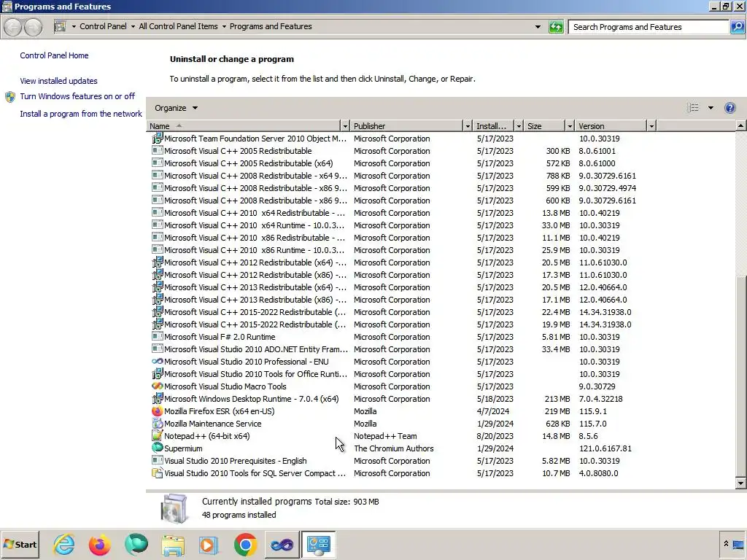Screen dimensions: 747x560
Task: Open the Version column filter dropdown
Action: (x=651, y=126)
